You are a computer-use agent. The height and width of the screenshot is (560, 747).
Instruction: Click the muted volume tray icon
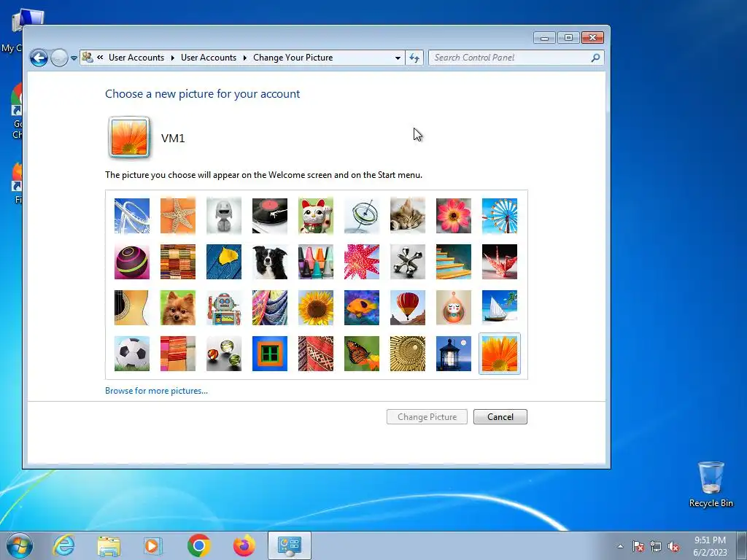click(x=673, y=546)
